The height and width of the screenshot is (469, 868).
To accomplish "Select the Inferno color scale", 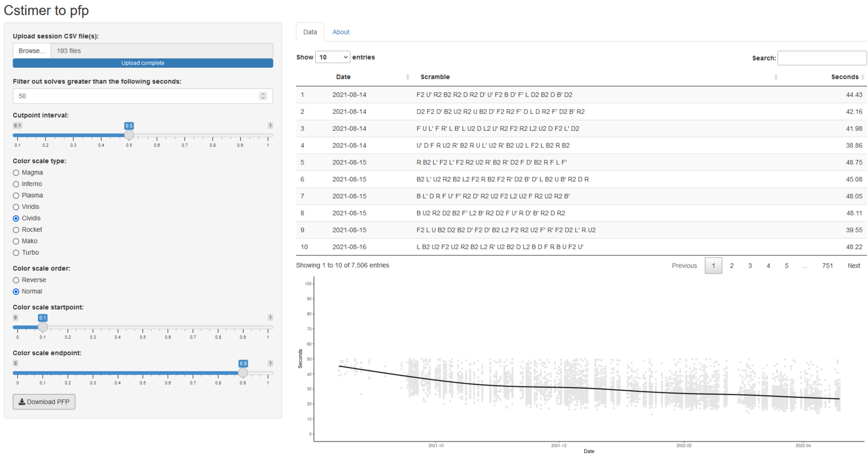I will click(16, 184).
